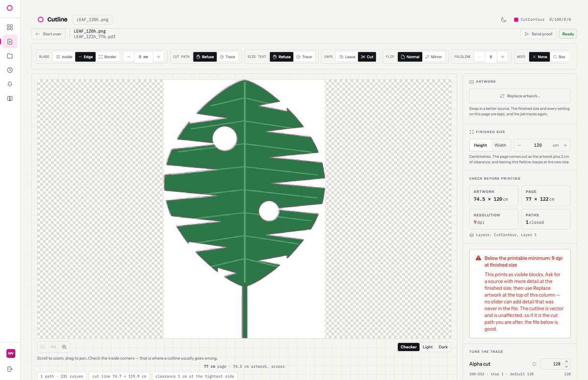Screen dimensions: 588x380
Task: Click the blade offset 0 mm field
Action: tap(143, 57)
